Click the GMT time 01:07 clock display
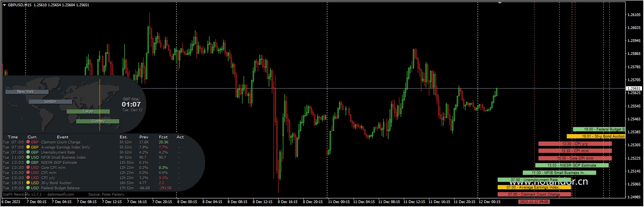 [x=131, y=104]
